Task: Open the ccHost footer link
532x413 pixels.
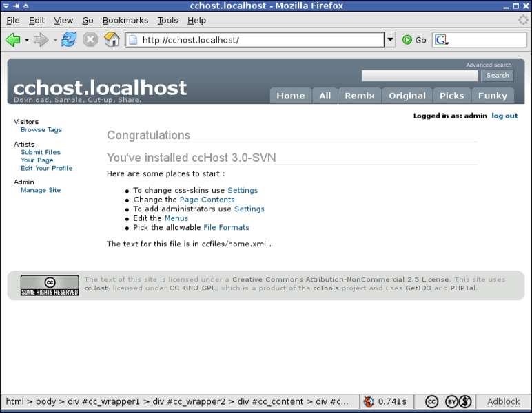Action: 96,288
